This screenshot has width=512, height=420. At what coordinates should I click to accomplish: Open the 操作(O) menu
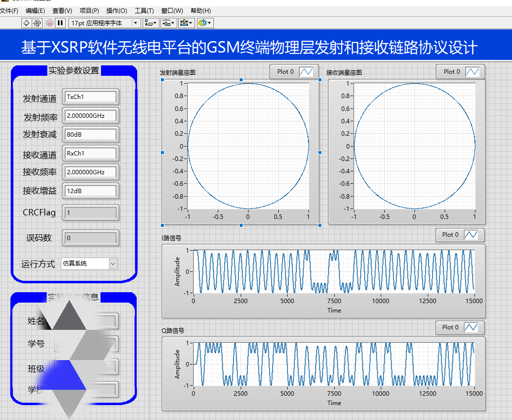[116, 11]
